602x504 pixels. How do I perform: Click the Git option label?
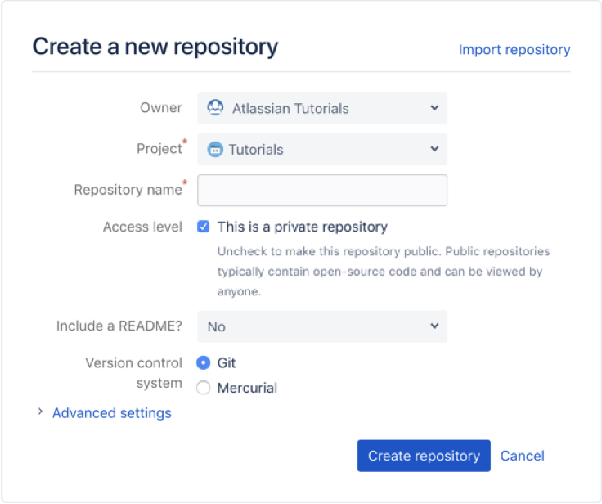click(x=227, y=363)
